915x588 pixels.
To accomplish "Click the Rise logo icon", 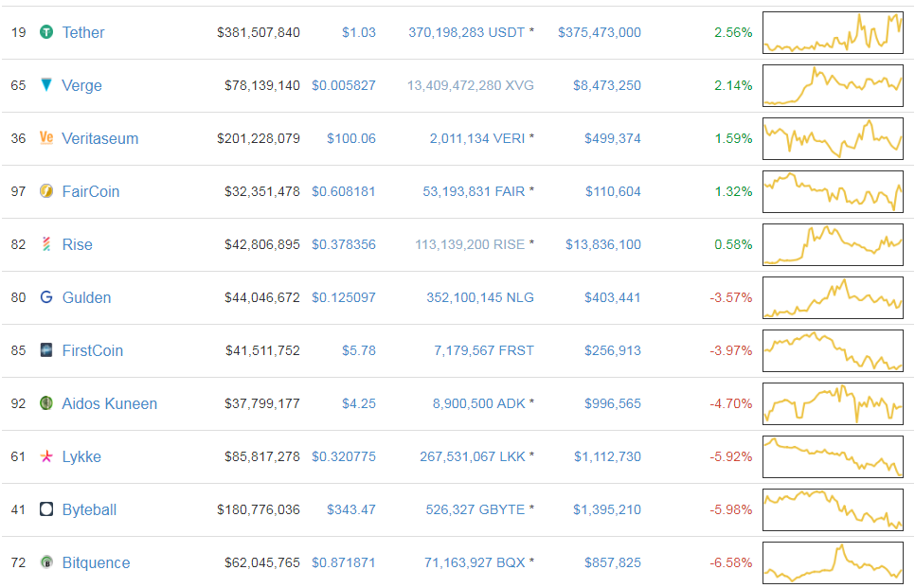I will click(x=46, y=244).
